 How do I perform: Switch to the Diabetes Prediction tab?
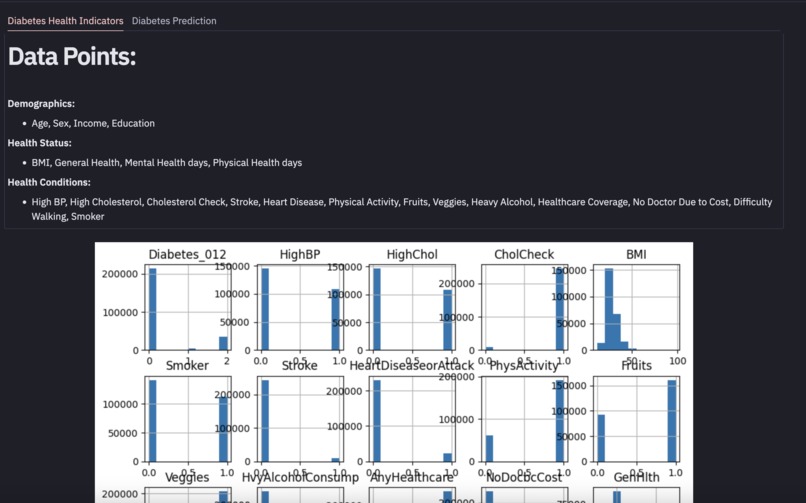tap(174, 21)
